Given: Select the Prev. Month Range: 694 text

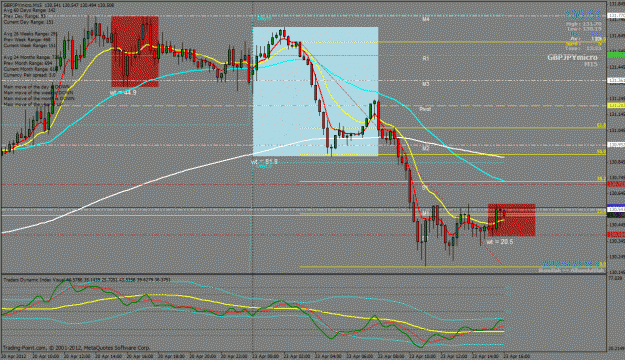Looking at the screenshot, I should (x=28, y=63).
